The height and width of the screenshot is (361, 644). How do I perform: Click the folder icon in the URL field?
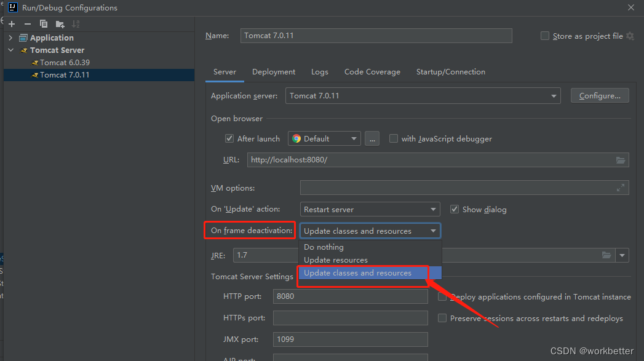[620, 160]
